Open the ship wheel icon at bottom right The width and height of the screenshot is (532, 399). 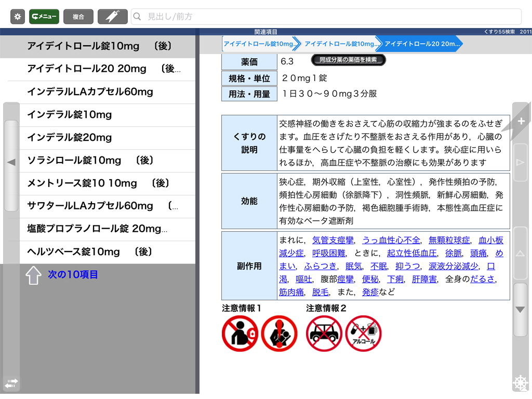[521, 383]
